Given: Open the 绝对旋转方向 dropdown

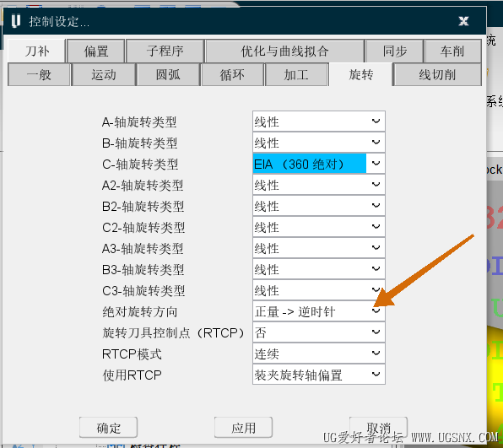Looking at the screenshot, I should click(x=318, y=311).
